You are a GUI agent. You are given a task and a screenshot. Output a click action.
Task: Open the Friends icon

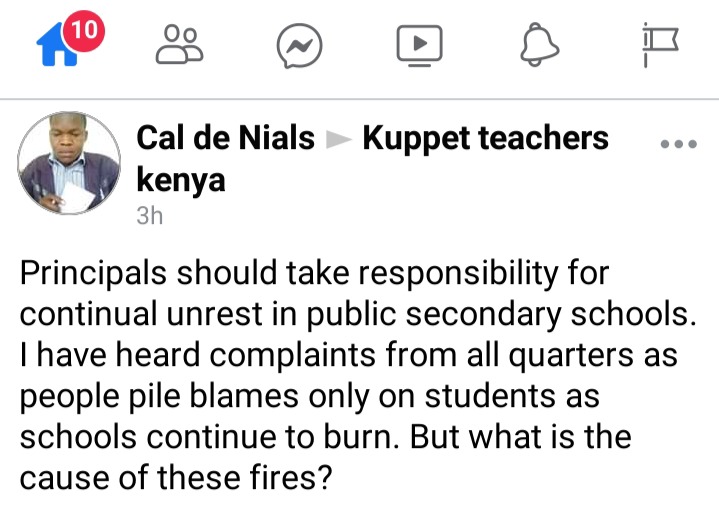click(x=179, y=44)
